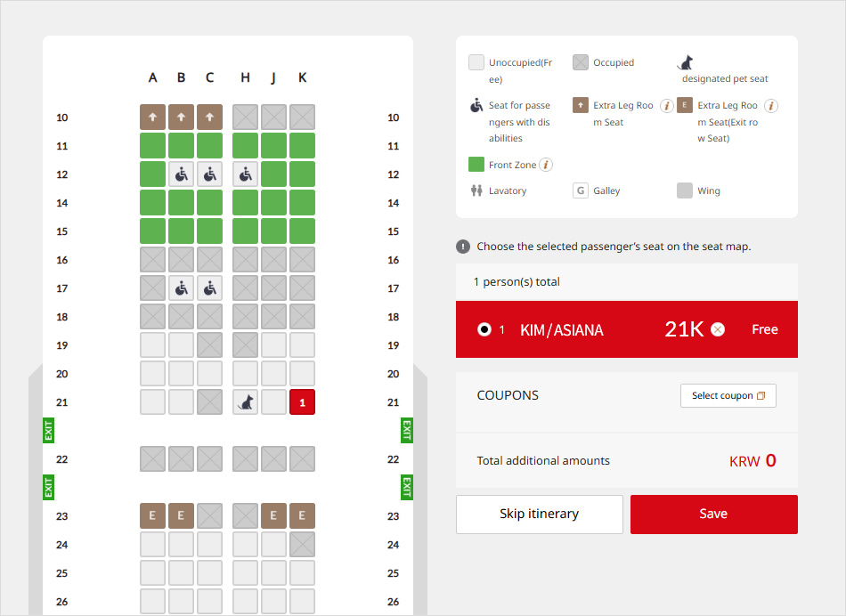Show Extra Leg Room Seat info icon
The image size is (846, 616).
(x=666, y=106)
